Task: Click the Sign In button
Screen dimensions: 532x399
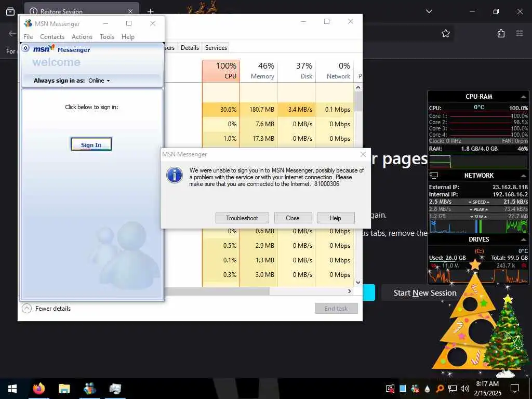Action: click(91, 144)
